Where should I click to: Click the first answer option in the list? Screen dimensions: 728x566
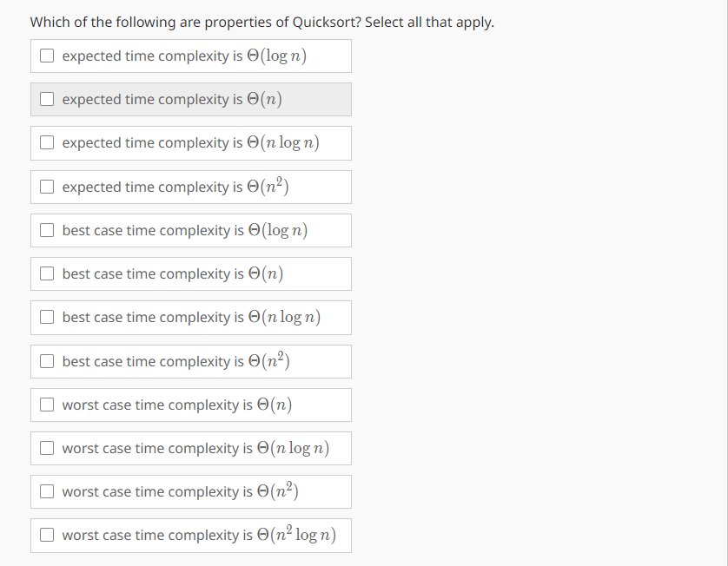pyautogui.click(x=191, y=56)
